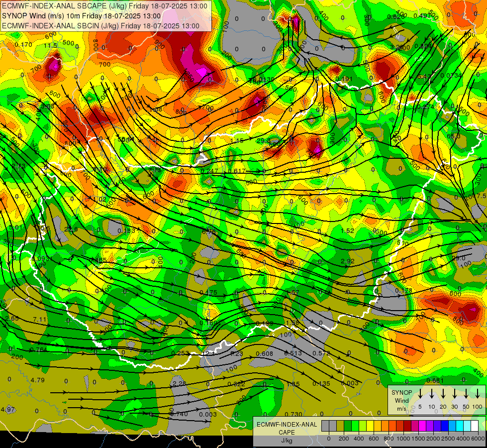Click the map value '11.5'
This screenshot has width=487, height=448.
coord(50,46)
